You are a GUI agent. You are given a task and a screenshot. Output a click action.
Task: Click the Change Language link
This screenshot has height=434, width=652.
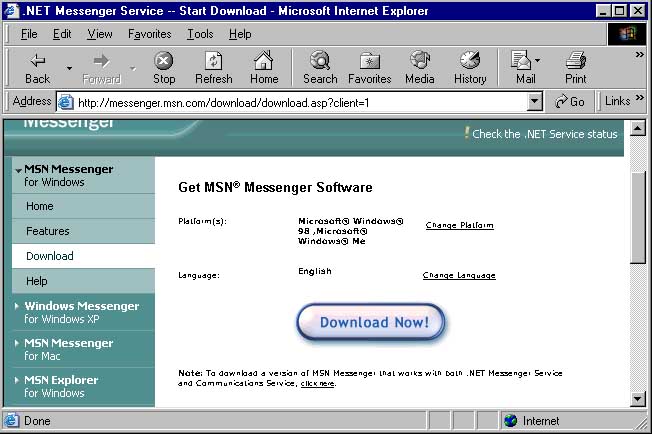(x=459, y=275)
